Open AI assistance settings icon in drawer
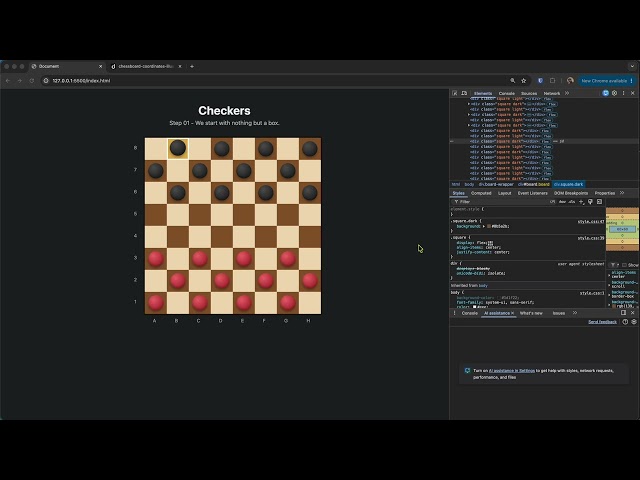The width and height of the screenshot is (640, 480). coord(634,322)
